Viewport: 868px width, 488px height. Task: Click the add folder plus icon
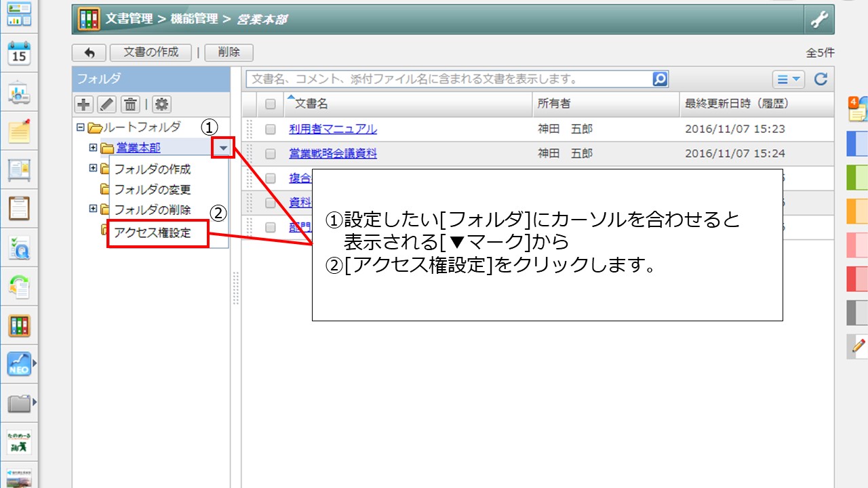pos(83,104)
